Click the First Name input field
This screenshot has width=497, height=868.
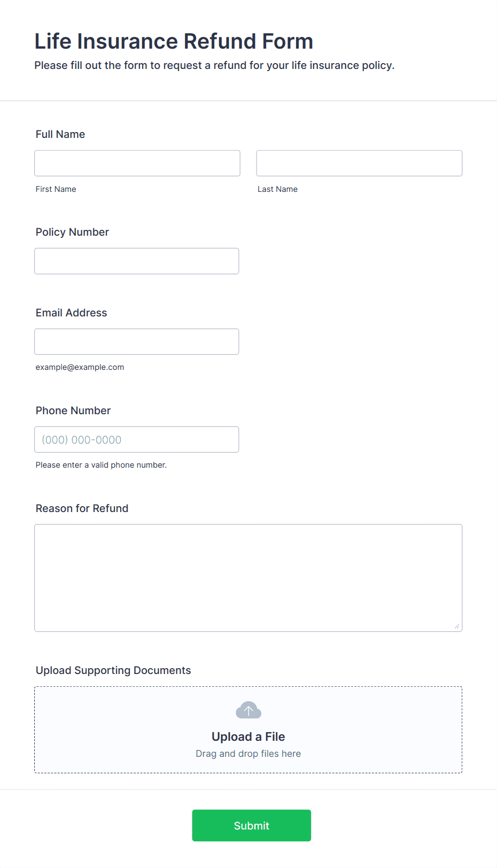137,163
